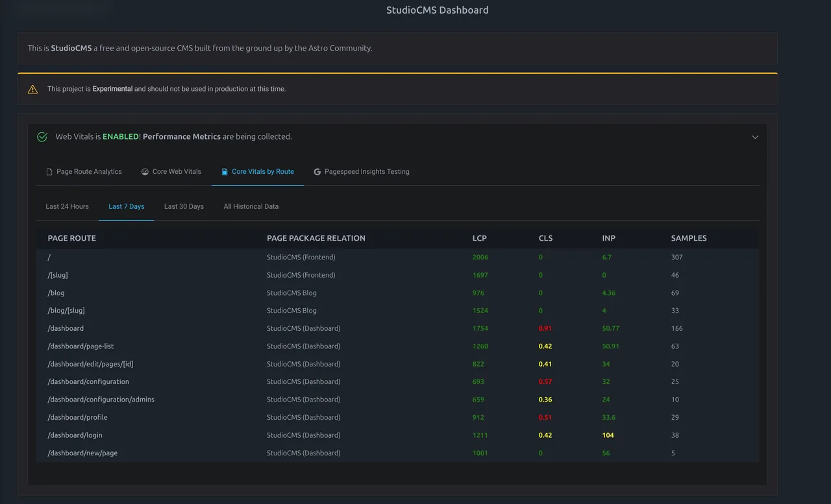
Task: Click the PAGE ROUTE column header
Action: click(x=72, y=238)
